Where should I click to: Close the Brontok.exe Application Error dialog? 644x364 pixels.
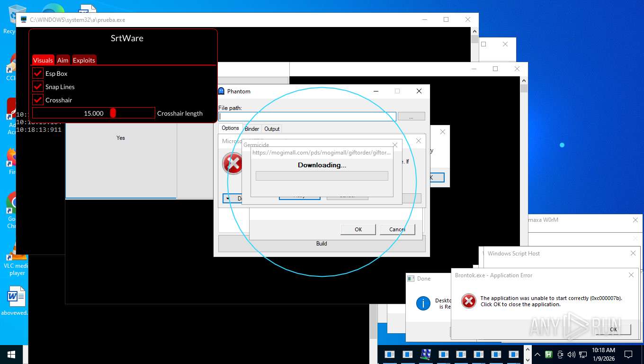point(631,275)
